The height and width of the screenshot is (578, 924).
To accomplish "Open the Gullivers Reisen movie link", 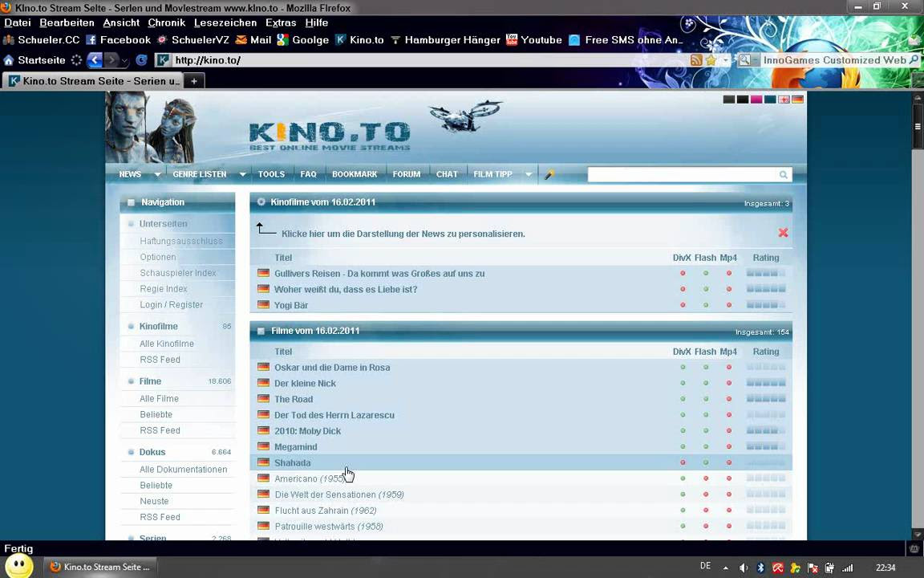I will [x=379, y=274].
